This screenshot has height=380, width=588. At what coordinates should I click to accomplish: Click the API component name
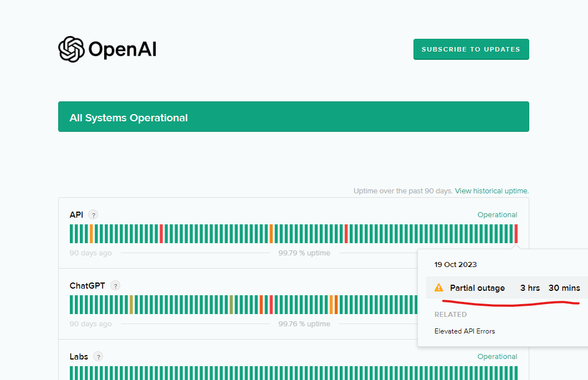76,215
